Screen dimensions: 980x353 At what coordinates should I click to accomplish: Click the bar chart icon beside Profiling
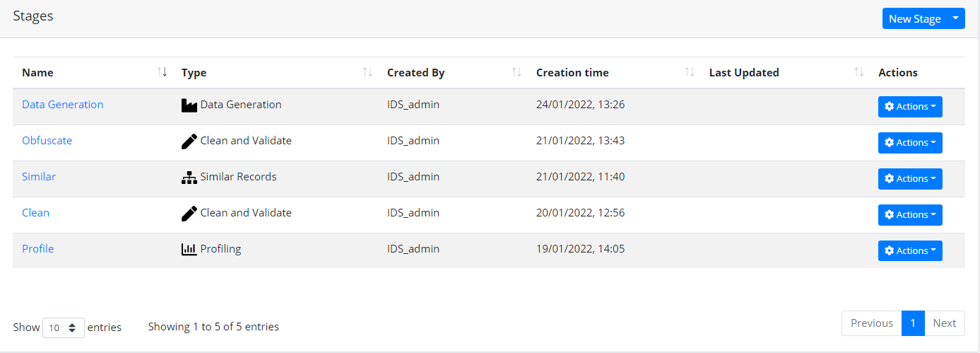click(x=189, y=250)
